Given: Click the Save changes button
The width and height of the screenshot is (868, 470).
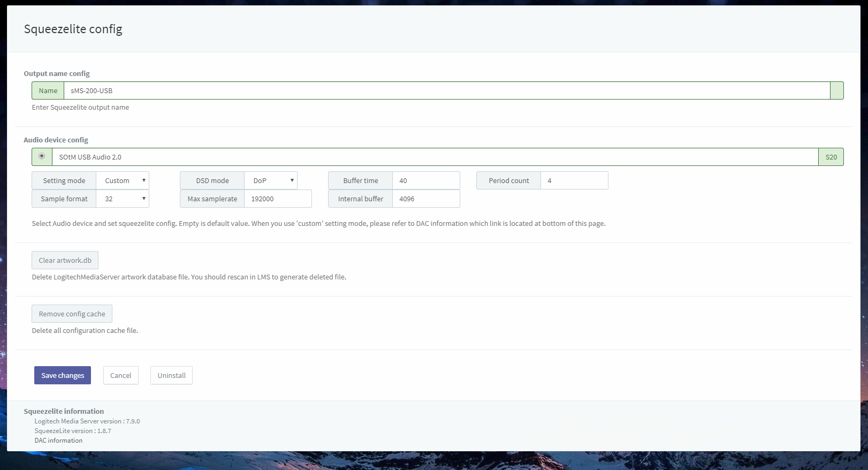Looking at the screenshot, I should [x=63, y=376].
